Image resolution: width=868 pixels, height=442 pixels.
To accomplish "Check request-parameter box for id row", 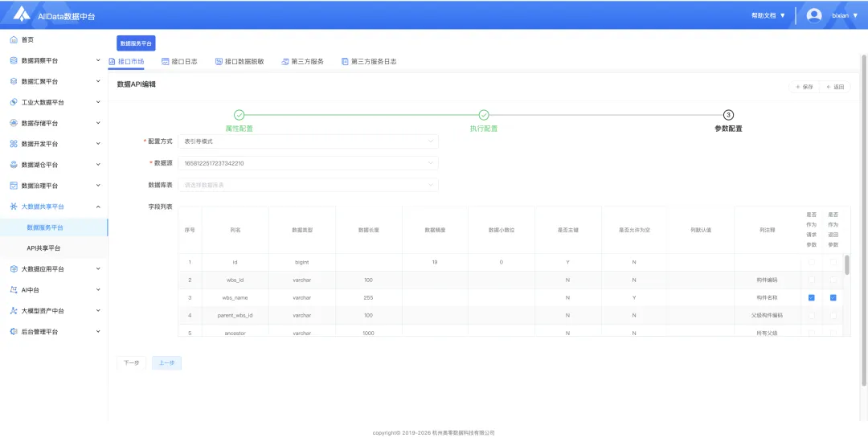I will 812,262.
